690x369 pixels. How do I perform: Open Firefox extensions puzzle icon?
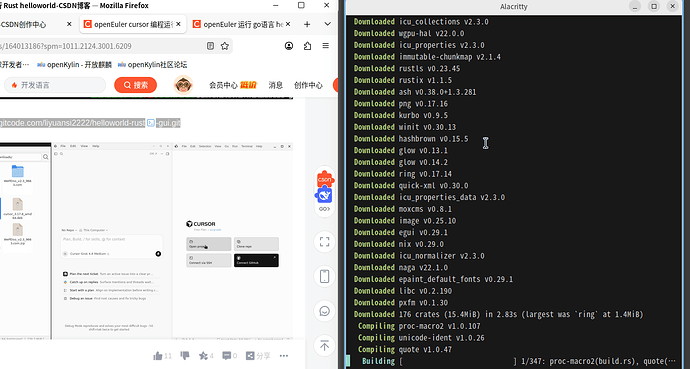click(x=307, y=46)
